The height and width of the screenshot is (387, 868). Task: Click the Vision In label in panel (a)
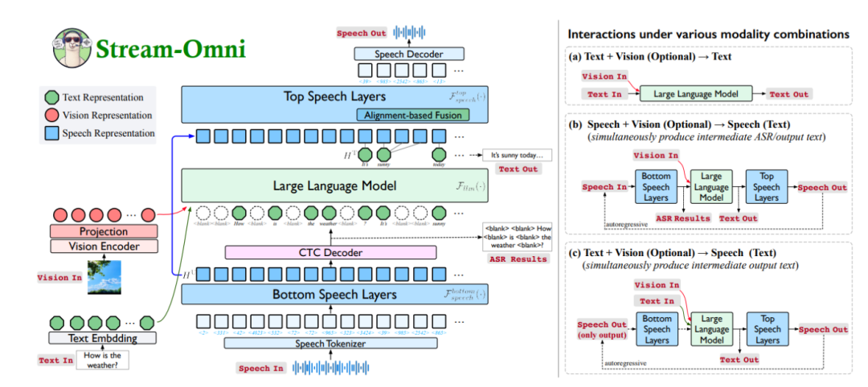point(604,76)
